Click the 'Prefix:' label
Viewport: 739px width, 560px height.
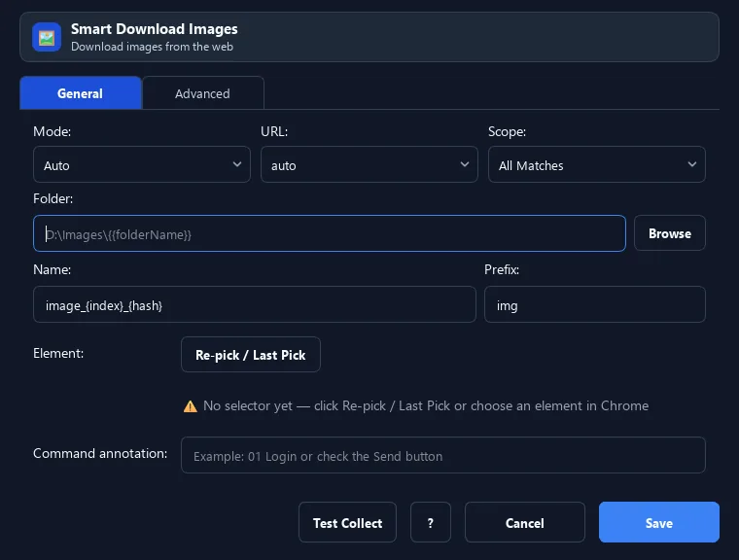[502, 269]
